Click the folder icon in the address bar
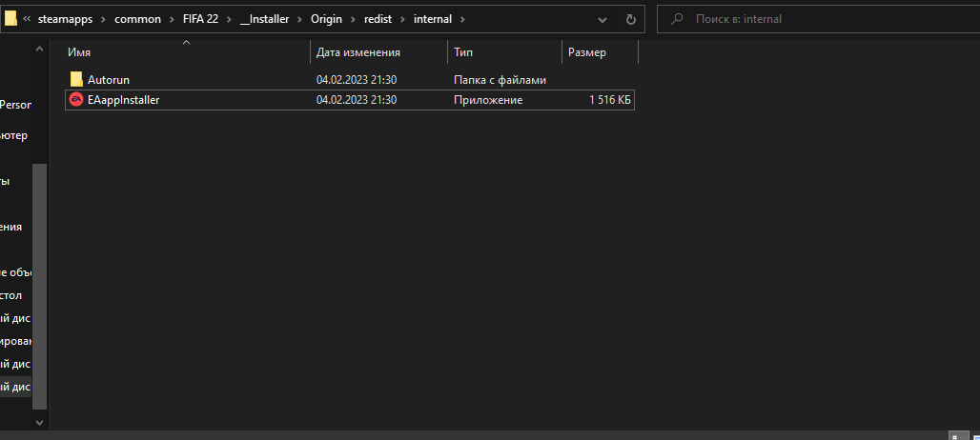Image resolution: width=980 pixels, height=440 pixels. tap(10, 19)
